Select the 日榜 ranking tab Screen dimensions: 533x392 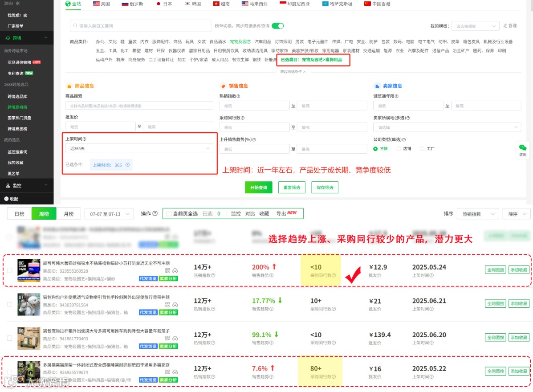click(x=20, y=214)
